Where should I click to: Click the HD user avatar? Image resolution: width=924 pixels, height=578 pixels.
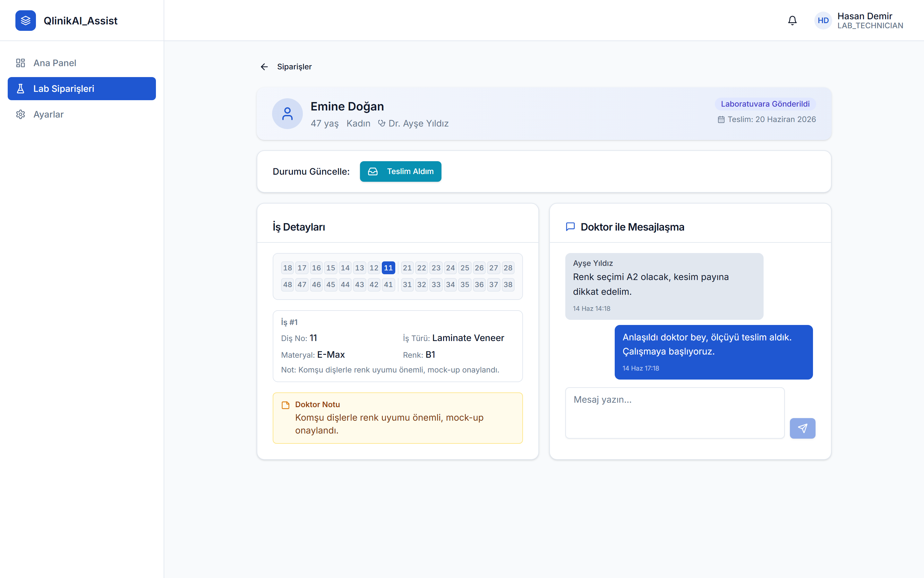pos(823,21)
